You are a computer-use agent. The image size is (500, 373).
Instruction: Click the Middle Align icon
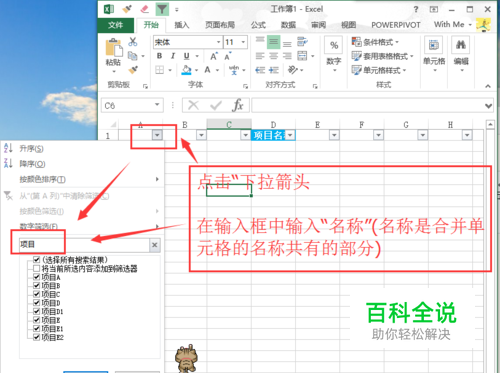point(273,42)
